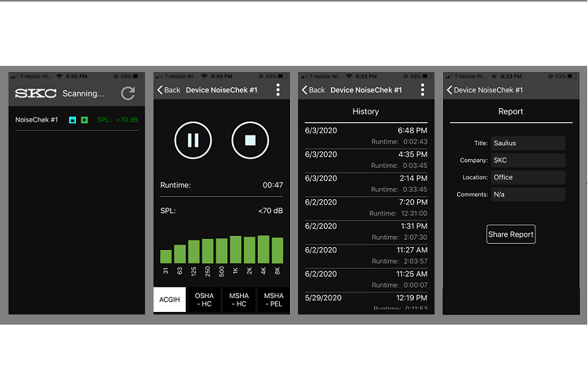Switch to the MSHA - HC tab

[239, 299]
